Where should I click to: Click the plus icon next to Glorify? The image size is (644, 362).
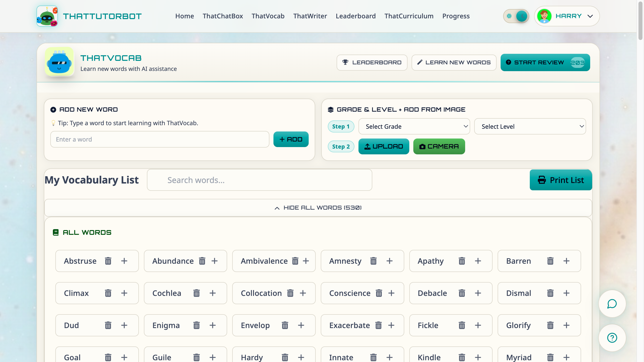click(x=567, y=325)
